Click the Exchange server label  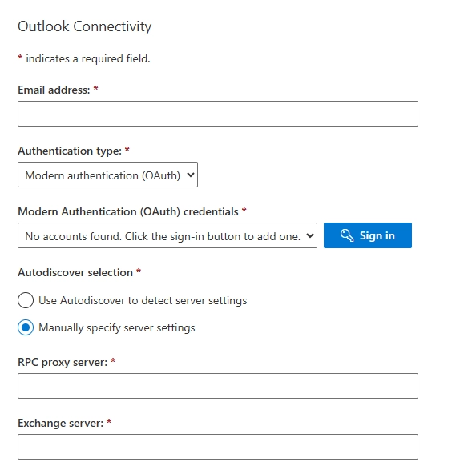pos(61,424)
